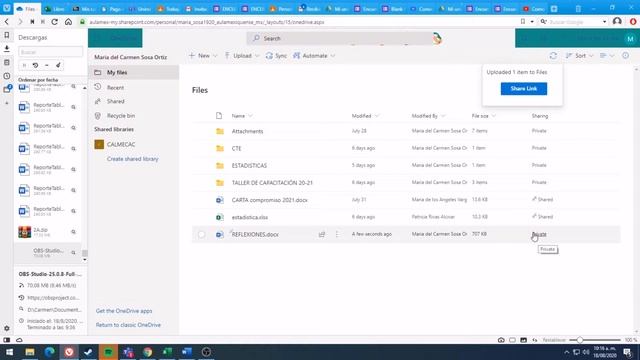
Task: Click Create shared library link
Action: 133,159
